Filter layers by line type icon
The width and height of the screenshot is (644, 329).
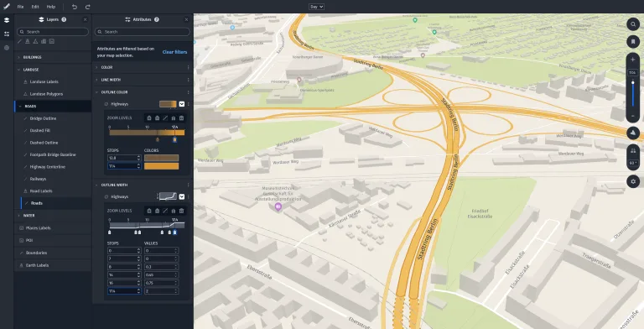19,41
